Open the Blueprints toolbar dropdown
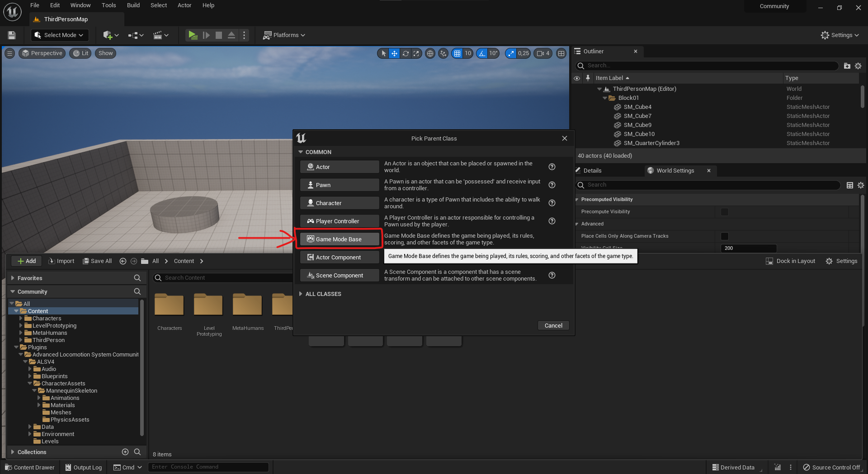Image resolution: width=868 pixels, height=474 pixels. pyautogui.click(x=136, y=35)
